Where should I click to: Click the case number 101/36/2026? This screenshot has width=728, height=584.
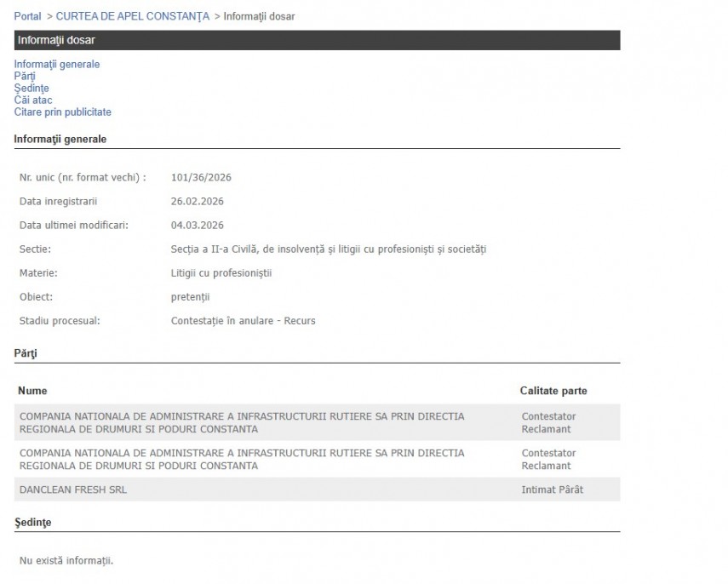pos(201,178)
